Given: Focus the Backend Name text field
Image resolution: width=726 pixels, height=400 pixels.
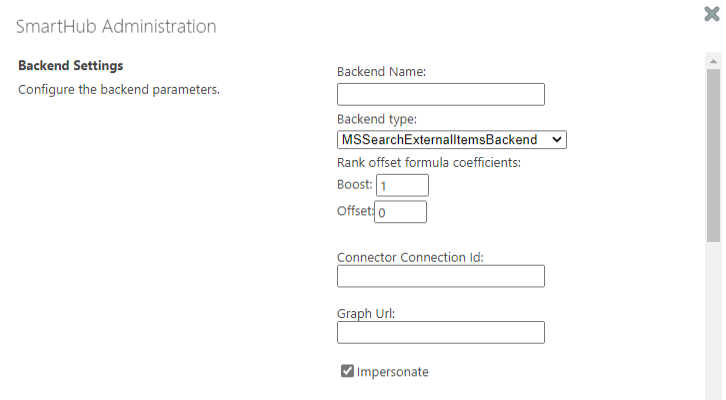Looking at the screenshot, I should pos(440,95).
